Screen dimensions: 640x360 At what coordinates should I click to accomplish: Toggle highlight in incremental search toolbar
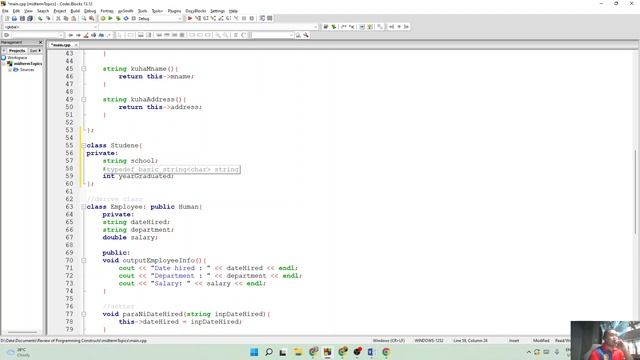pos(86,35)
